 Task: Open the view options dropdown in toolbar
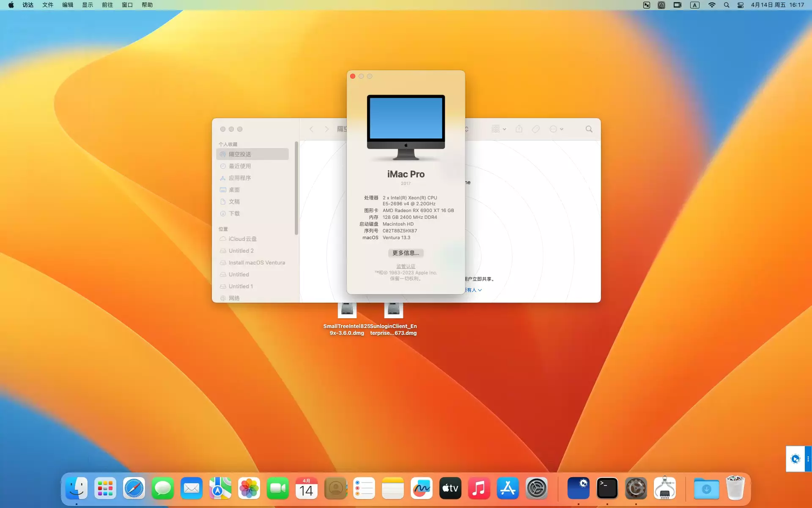click(499, 129)
